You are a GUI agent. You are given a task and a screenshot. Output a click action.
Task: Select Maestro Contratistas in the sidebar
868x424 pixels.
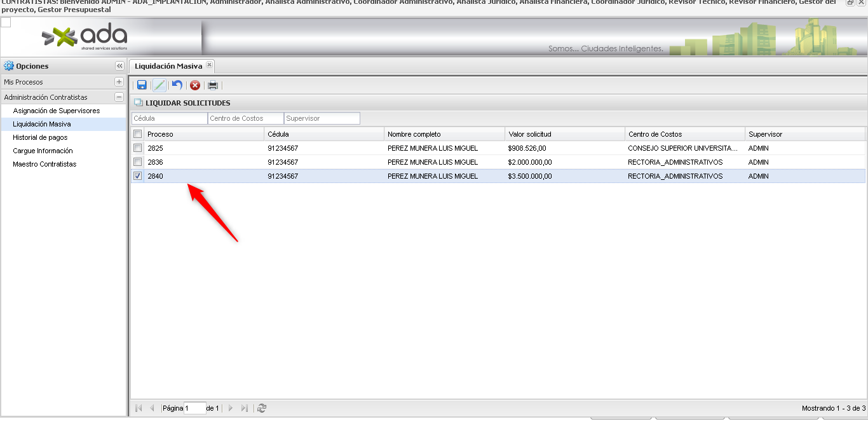point(44,164)
